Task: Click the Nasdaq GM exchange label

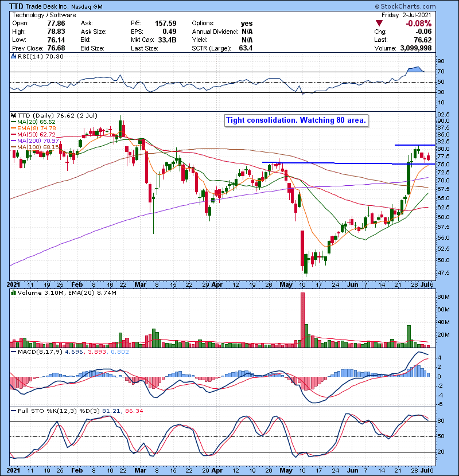Action: 87,7
